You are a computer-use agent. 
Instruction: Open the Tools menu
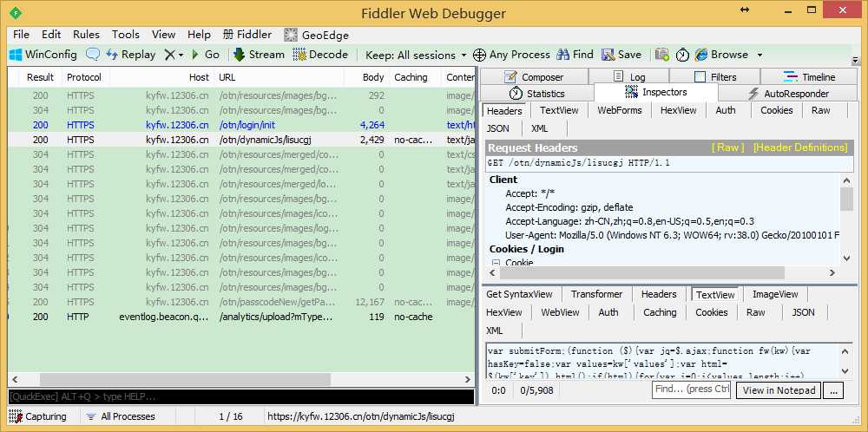click(126, 35)
